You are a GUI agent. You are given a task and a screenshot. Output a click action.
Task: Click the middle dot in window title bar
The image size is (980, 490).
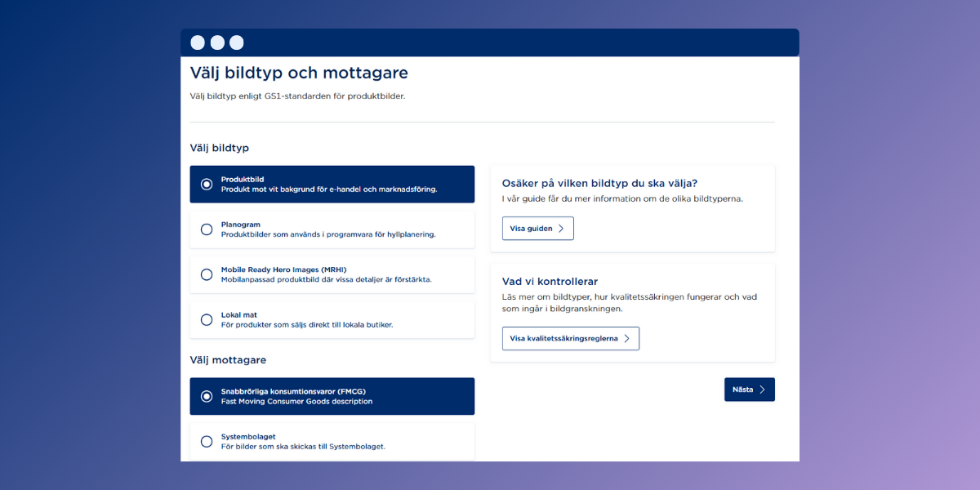[x=217, y=42]
